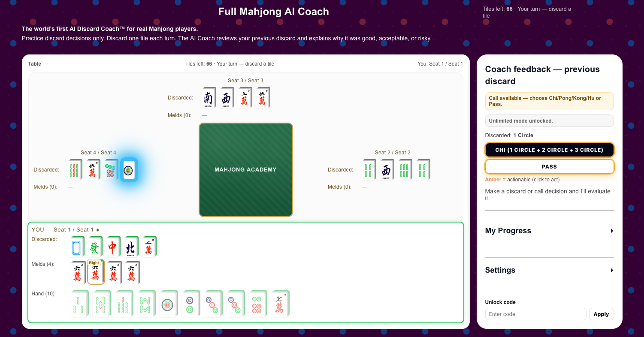
Task: Click the 'Seat 3 / Seat 3' label
Action: [245, 81]
